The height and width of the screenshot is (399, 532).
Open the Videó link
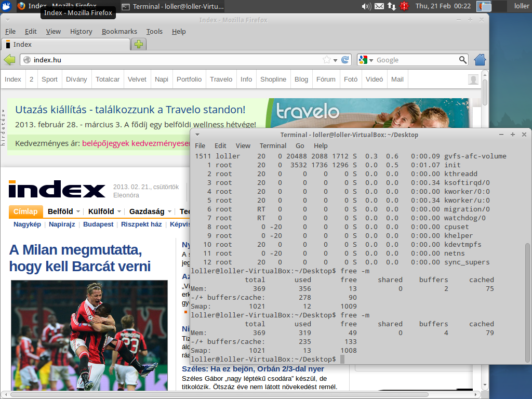coord(374,79)
